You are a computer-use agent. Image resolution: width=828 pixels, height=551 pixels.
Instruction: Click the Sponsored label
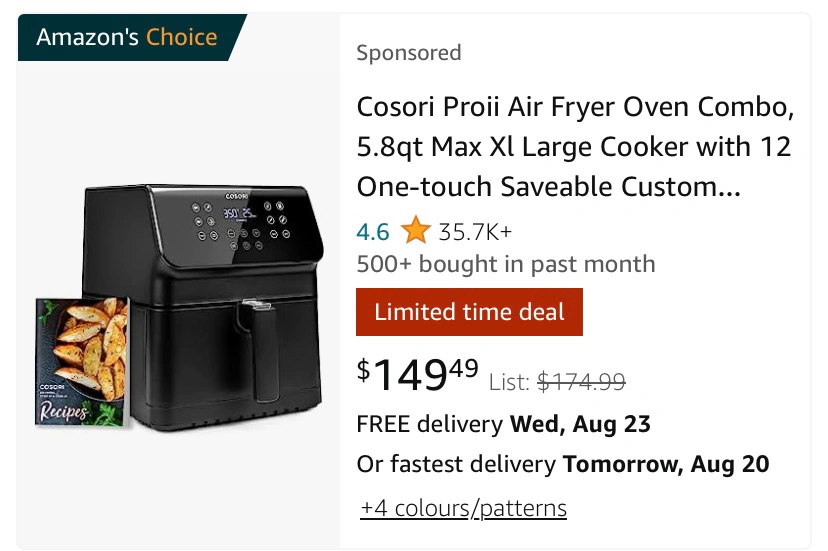(409, 53)
